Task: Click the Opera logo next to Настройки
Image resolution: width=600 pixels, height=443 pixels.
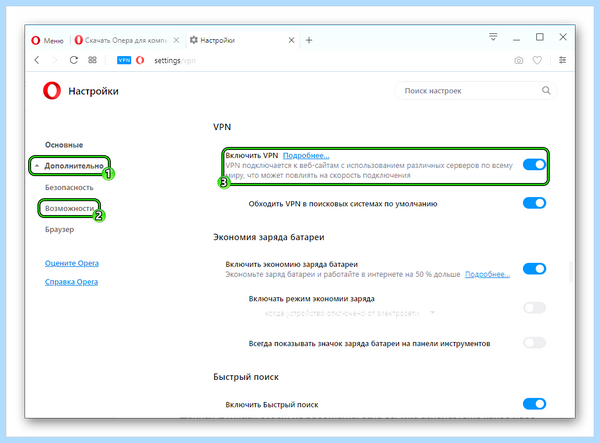Action: click(52, 91)
